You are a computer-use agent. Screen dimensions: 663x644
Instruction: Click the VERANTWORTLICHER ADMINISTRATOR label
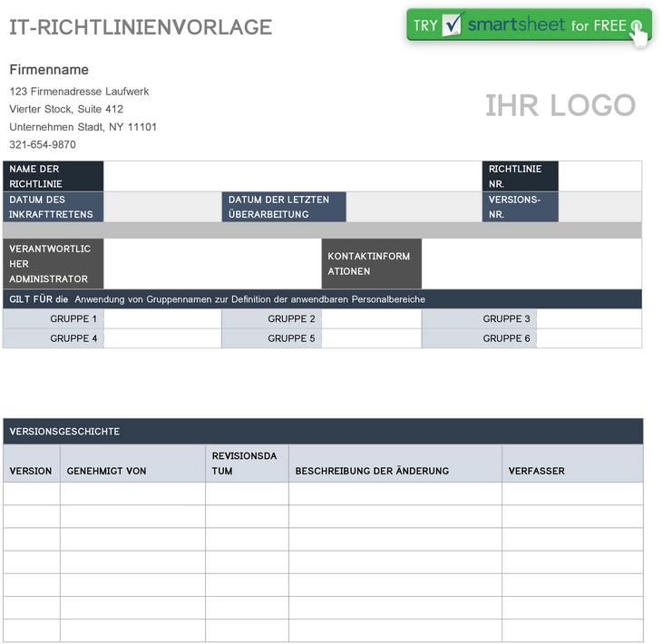54,264
